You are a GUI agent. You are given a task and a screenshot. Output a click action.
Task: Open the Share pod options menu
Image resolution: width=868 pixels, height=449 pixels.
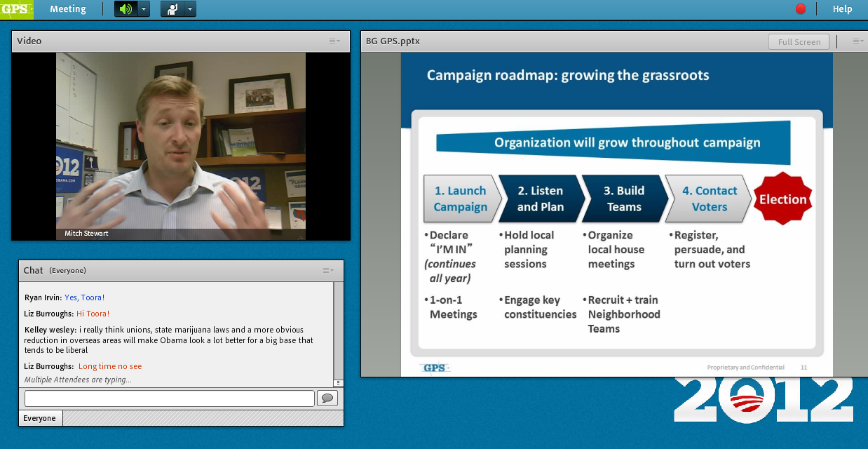pyautogui.click(x=857, y=41)
